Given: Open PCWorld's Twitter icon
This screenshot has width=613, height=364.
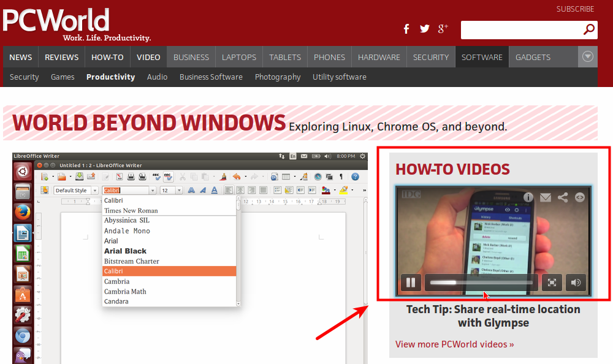Looking at the screenshot, I should pos(425,29).
